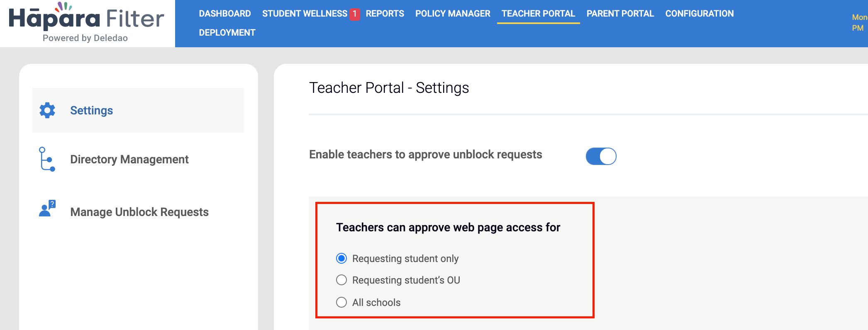Select Requesting student only radio button
This screenshot has height=330, width=868.
341,258
